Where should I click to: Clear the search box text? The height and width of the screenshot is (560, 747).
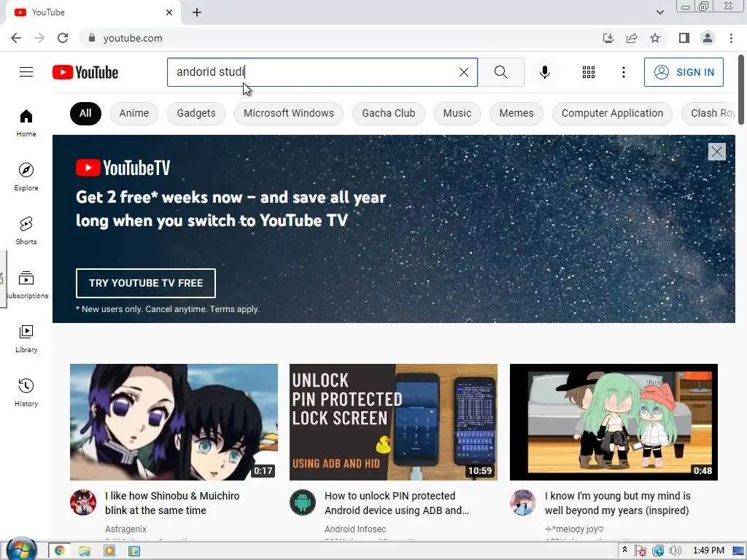coord(463,72)
